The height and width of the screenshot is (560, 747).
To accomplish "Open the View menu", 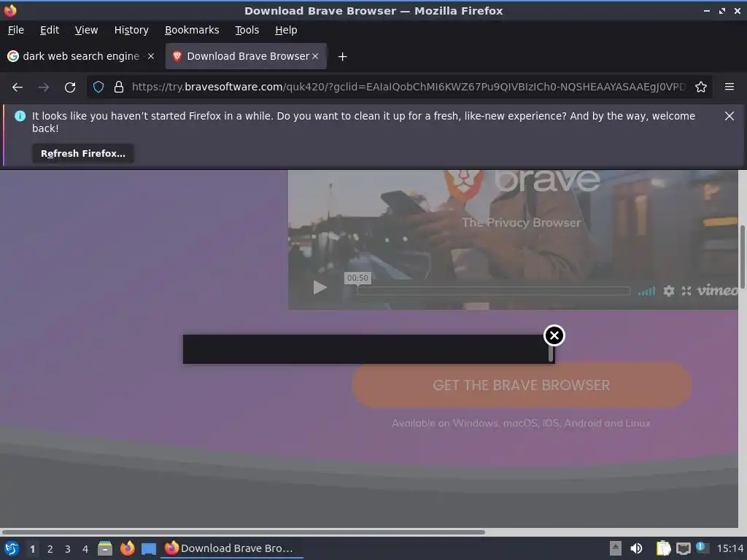I will pyautogui.click(x=86, y=30).
